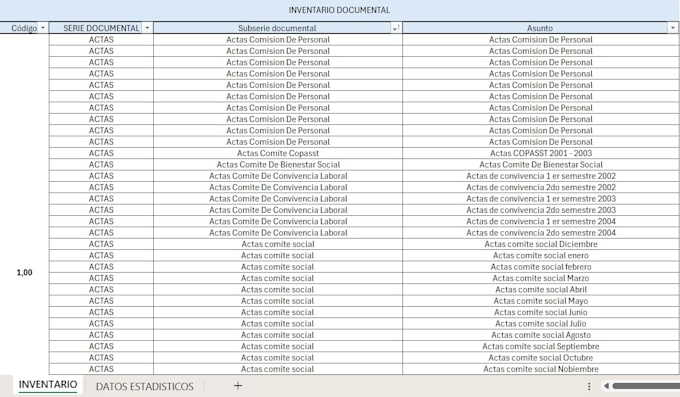Image resolution: width=680 pixels, height=397 pixels.
Task: Select cell Actas COPASST 2001 - 2003
Action: (541, 153)
